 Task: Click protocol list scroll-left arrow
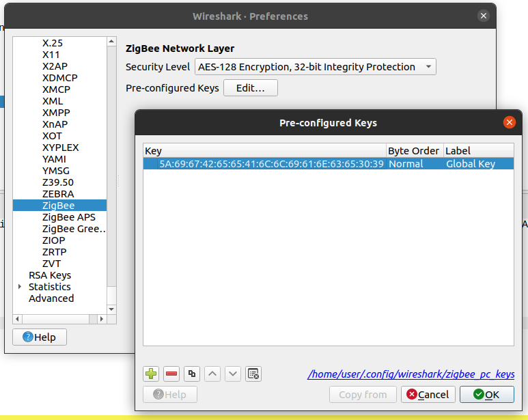pos(18,319)
